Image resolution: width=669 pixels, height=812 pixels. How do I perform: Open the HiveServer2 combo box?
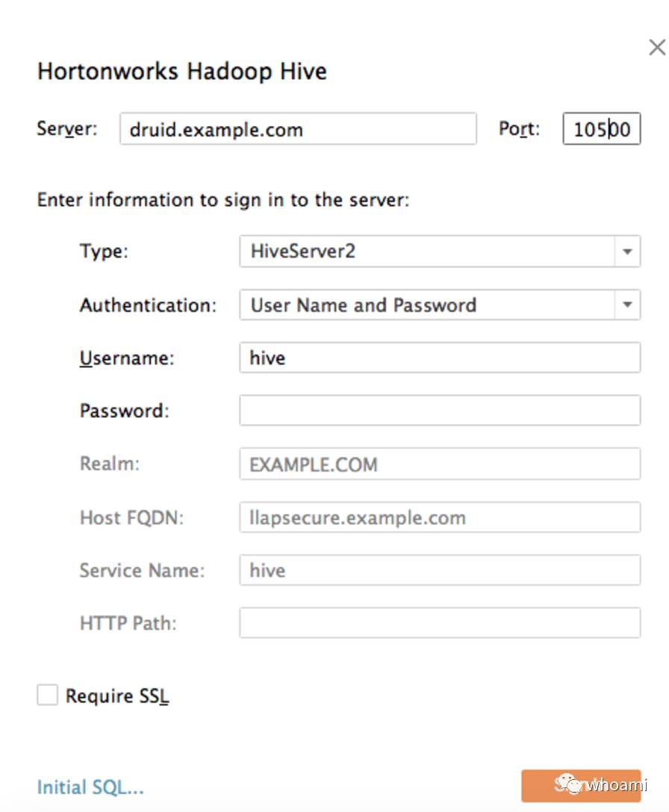[427, 252]
